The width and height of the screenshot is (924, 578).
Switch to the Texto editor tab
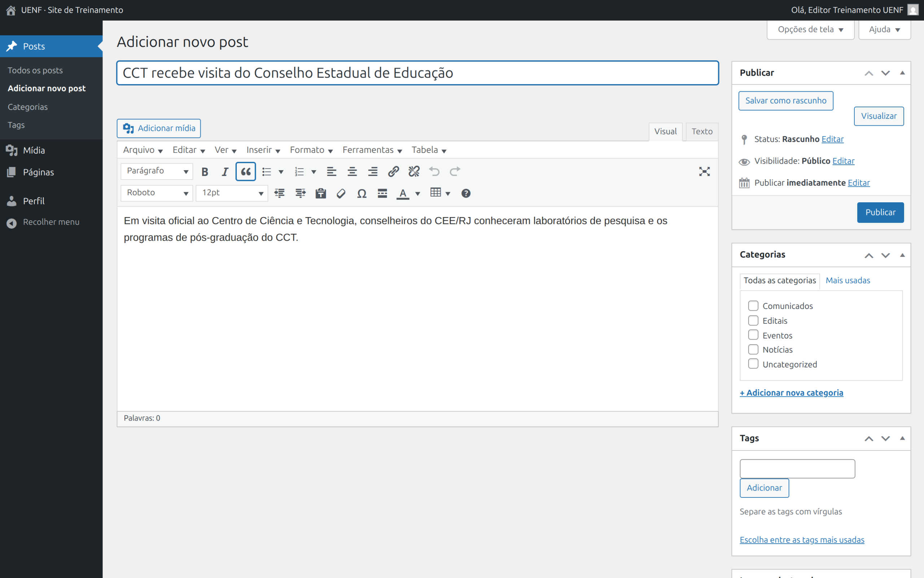coord(702,131)
